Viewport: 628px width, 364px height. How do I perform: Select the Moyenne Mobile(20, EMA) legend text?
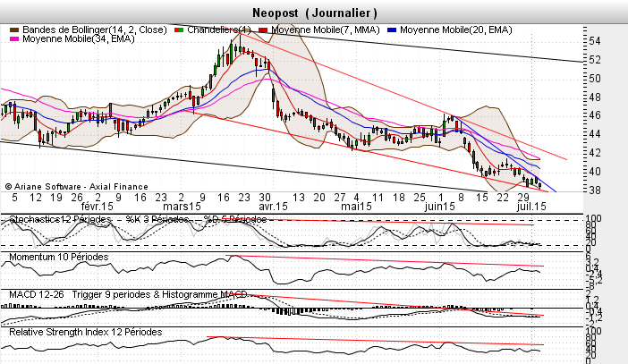[x=456, y=30]
